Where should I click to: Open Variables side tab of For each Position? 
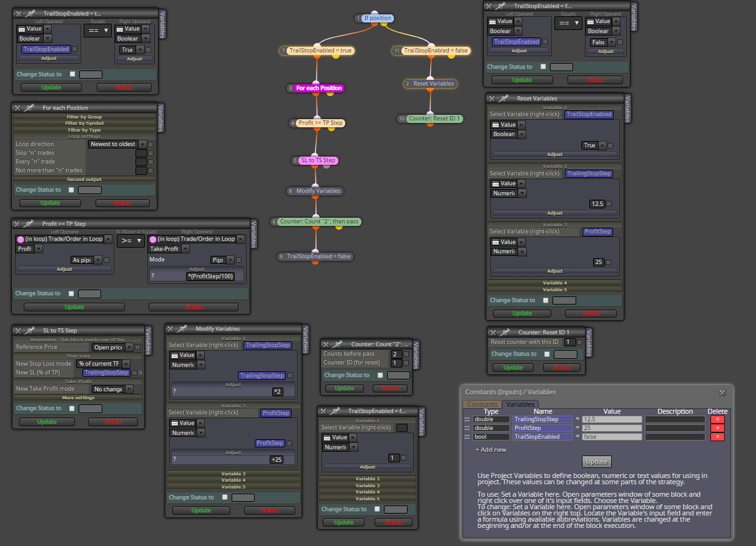point(160,118)
